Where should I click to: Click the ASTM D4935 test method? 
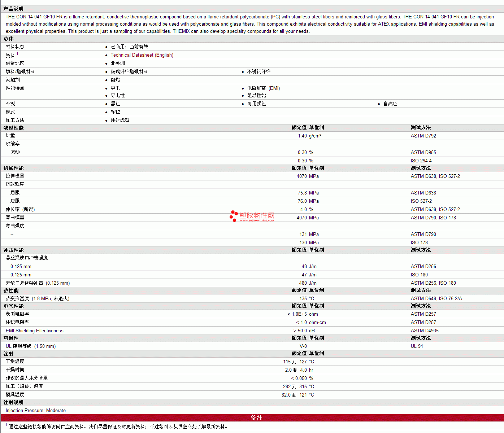[x=425, y=331]
